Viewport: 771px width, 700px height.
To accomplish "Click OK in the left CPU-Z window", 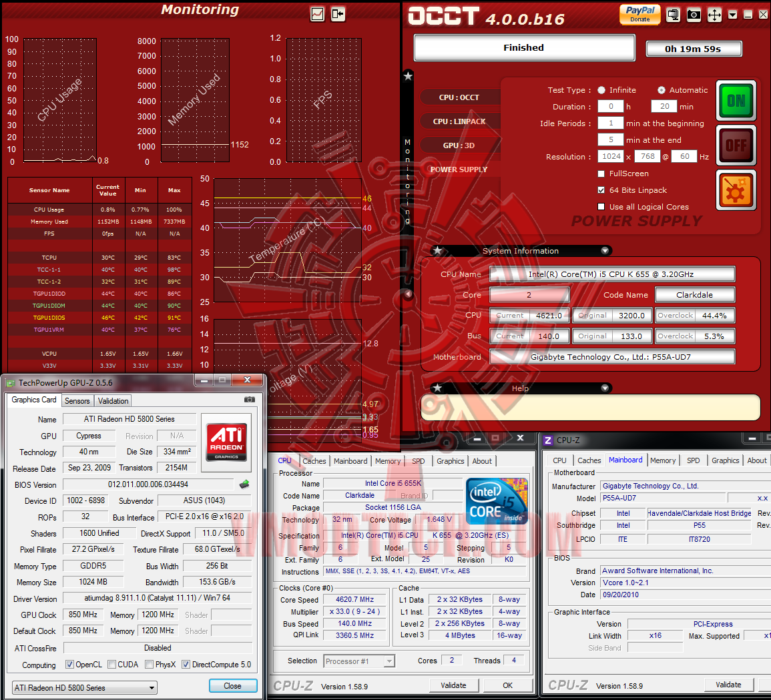I will coord(508,685).
